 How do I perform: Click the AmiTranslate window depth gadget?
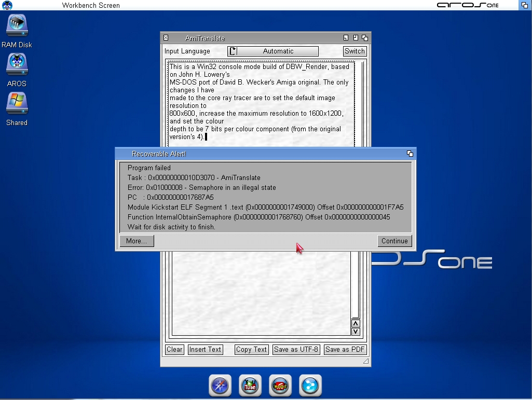(x=365, y=38)
